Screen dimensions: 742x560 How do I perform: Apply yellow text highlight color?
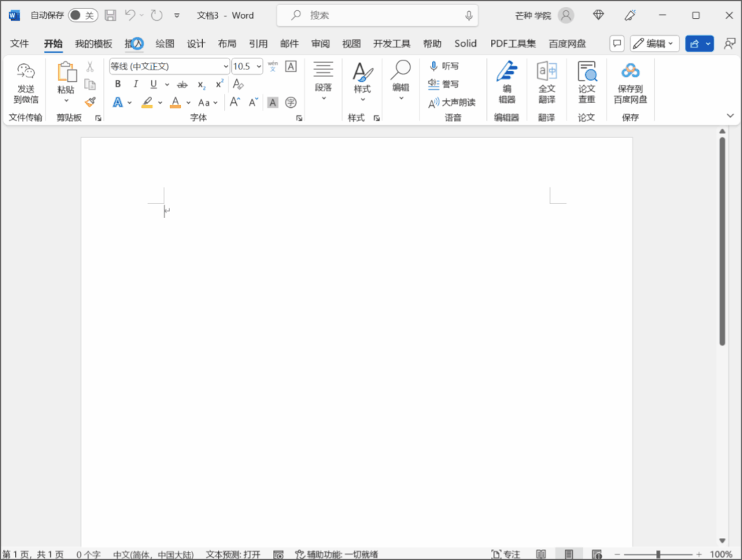pyautogui.click(x=147, y=102)
